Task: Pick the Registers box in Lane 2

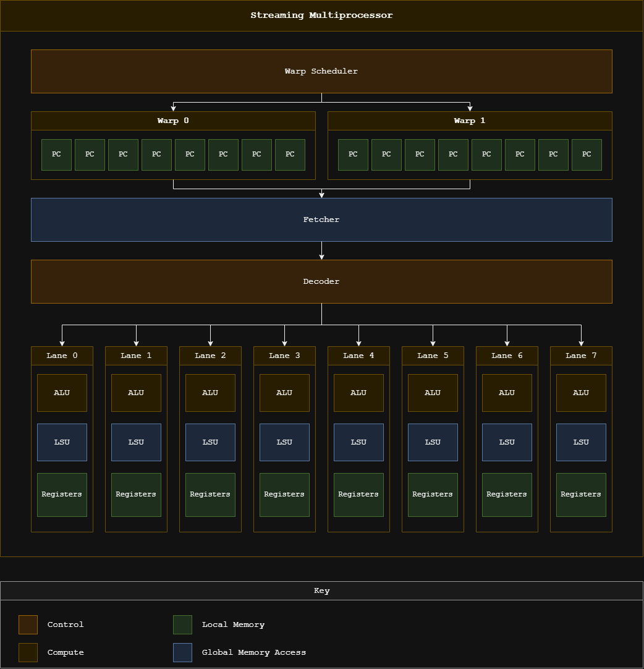Action: click(x=210, y=495)
